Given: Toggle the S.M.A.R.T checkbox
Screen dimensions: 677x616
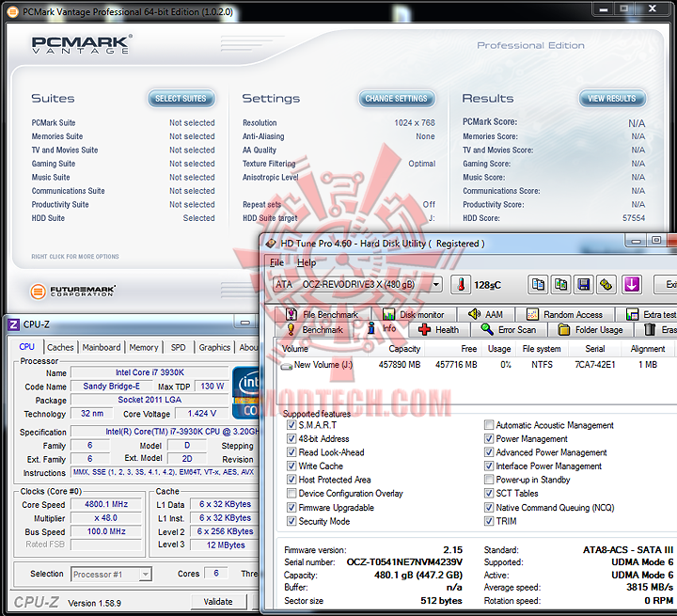Looking at the screenshot, I should click(x=291, y=425).
